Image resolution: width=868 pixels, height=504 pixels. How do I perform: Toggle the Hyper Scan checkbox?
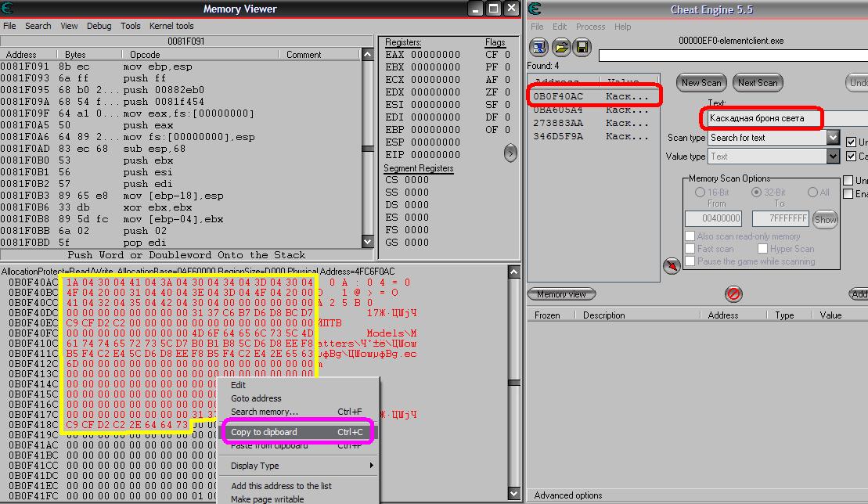tap(763, 248)
